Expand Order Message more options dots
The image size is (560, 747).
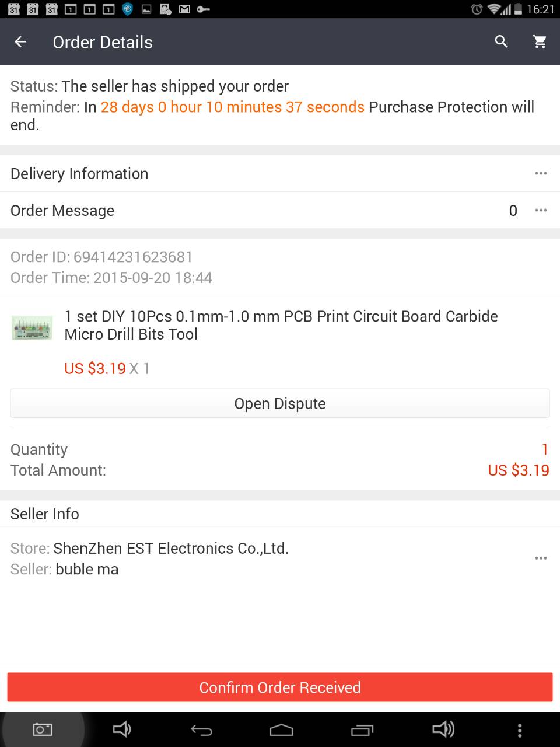point(541,210)
